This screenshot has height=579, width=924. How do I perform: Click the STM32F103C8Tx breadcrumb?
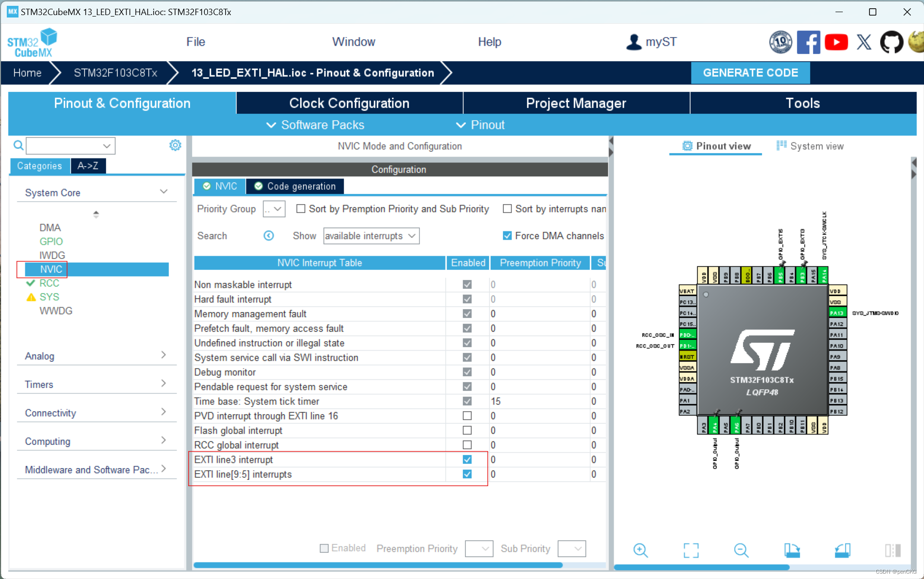[x=115, y=73]
